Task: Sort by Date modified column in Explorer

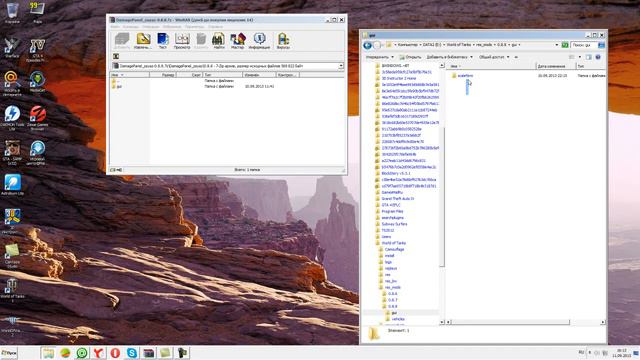Action: coord(555,66)
